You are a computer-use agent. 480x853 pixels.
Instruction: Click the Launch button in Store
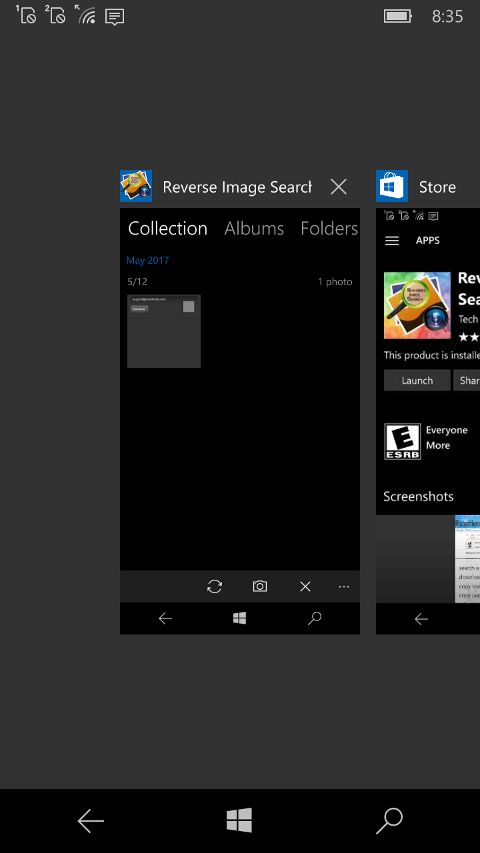click(417, 380)
